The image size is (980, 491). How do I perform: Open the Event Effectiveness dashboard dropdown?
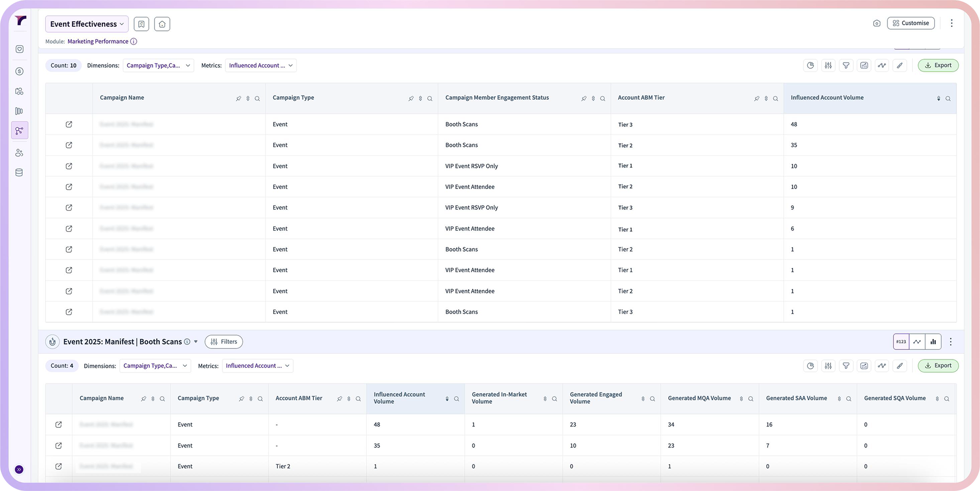87,24
